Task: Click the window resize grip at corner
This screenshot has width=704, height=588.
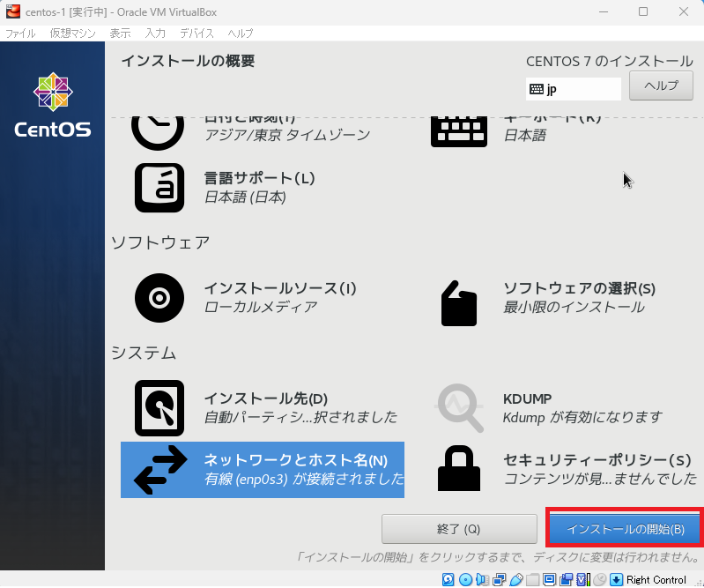Action: 698,582
